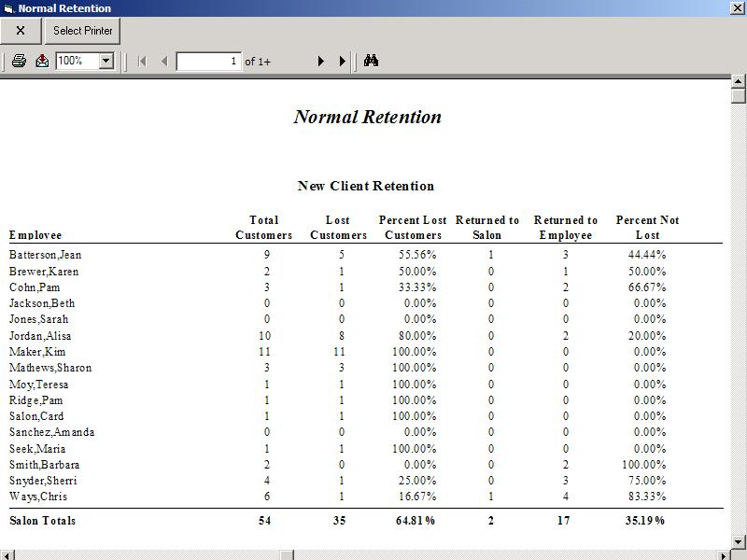Click the vertical scrollbar up arrow
The image size is (747, 560).
(x=738, y=83)
